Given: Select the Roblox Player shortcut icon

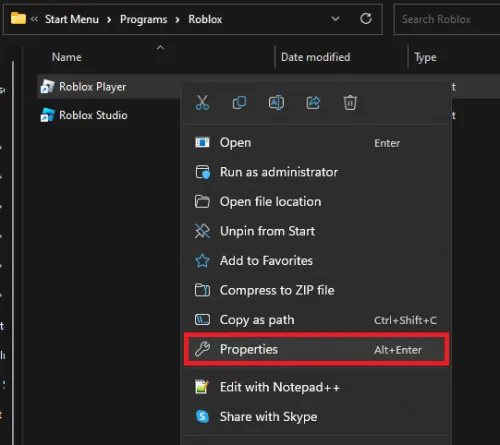Looking at the screenshot, I should click(47, 87).
